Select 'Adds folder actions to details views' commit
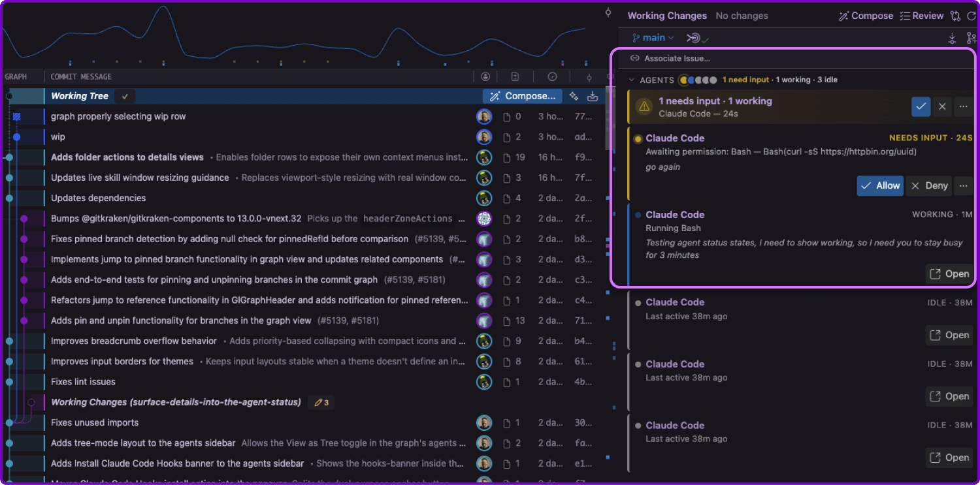 coord(303,157)
